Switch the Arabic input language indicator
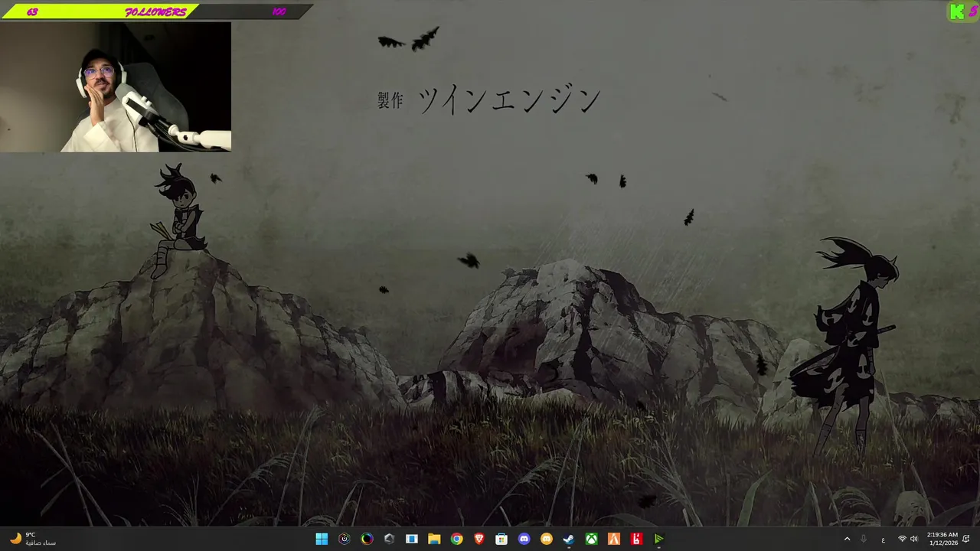 (x=883, y=540)
